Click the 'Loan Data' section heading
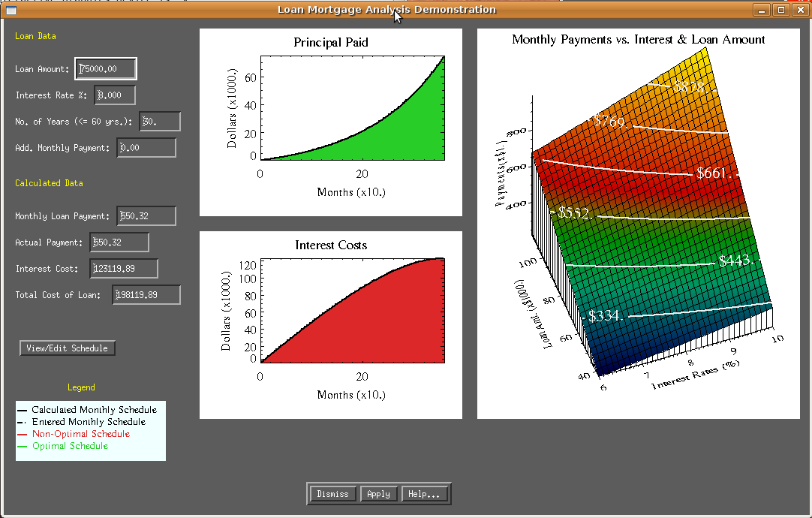This screenshot has height=518, width=812. click(x=35, y=36)
